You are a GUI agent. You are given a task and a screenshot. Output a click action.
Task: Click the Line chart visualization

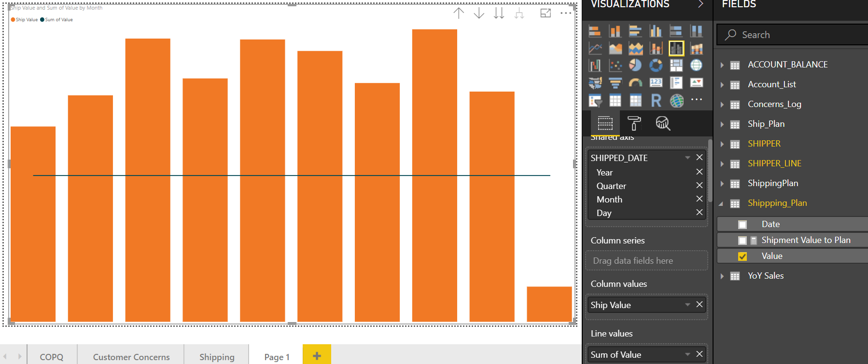[595, 48]
